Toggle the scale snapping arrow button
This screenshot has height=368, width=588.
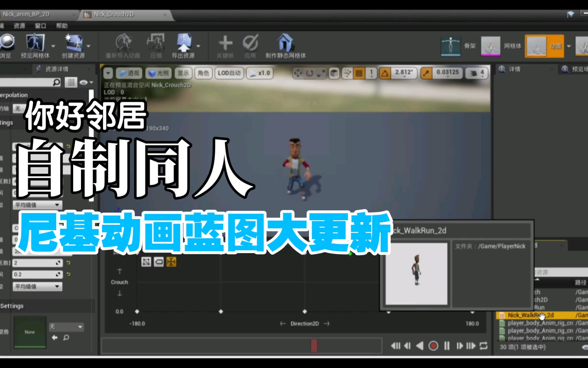pyautogui.click(x=426, y=73)
